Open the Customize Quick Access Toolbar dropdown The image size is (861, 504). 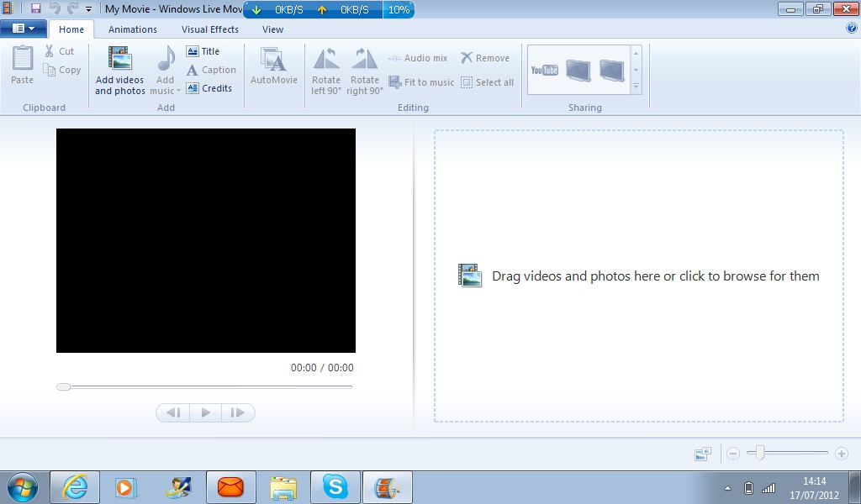(88, 9)
